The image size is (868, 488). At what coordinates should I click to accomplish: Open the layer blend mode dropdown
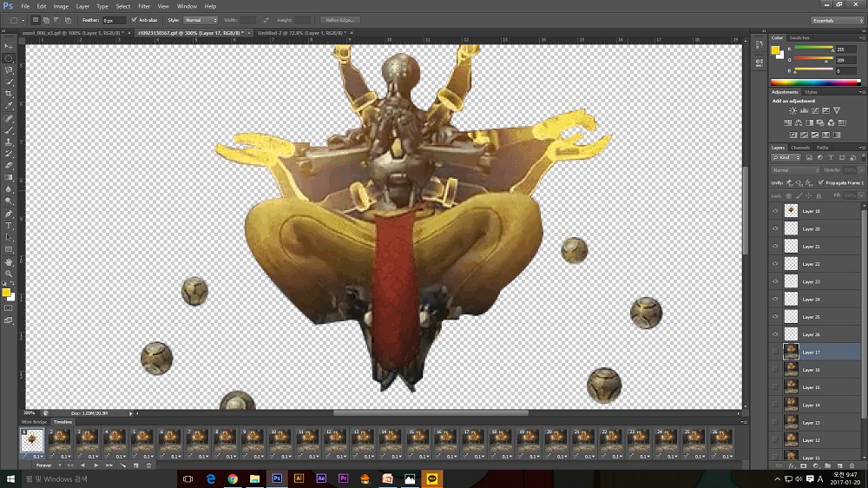point(795,170)
